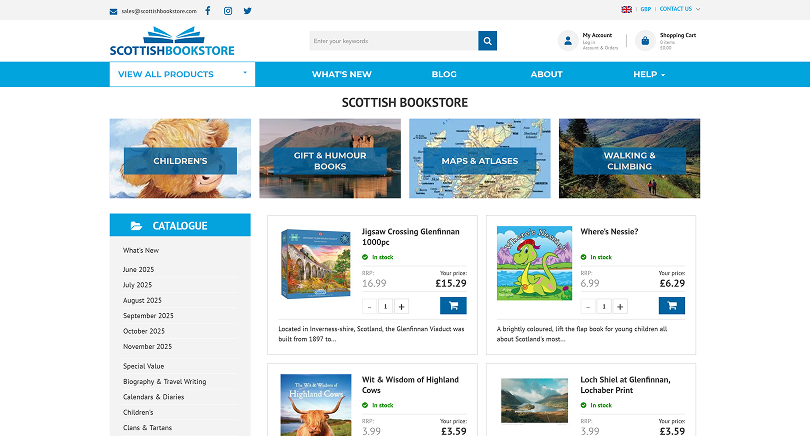Open the Maps & Atlases category banner

479,160
